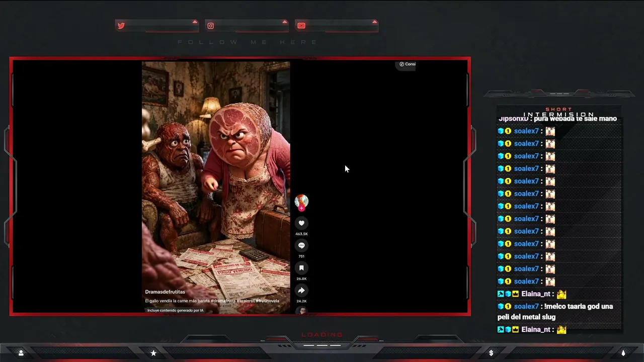Click the chat message 'pura webada te sale mano'
The height and width of the screenshot is (362, 644).
click(x=576, y=119)
